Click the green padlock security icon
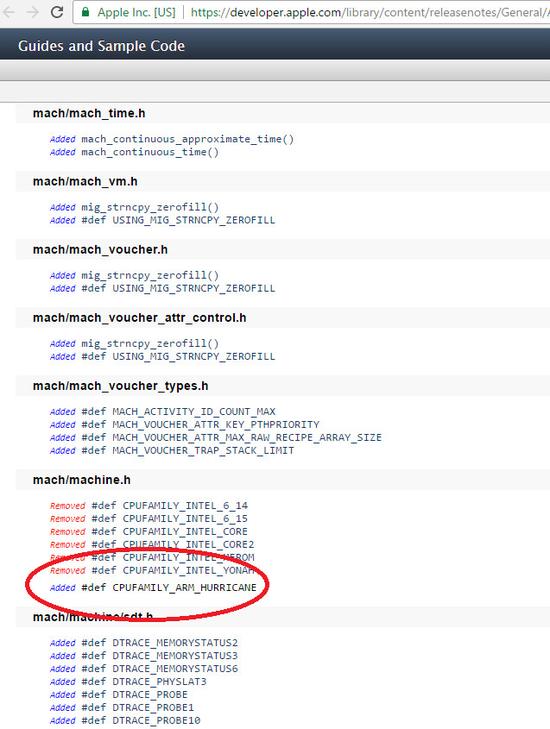 click(x=86, y=12)
